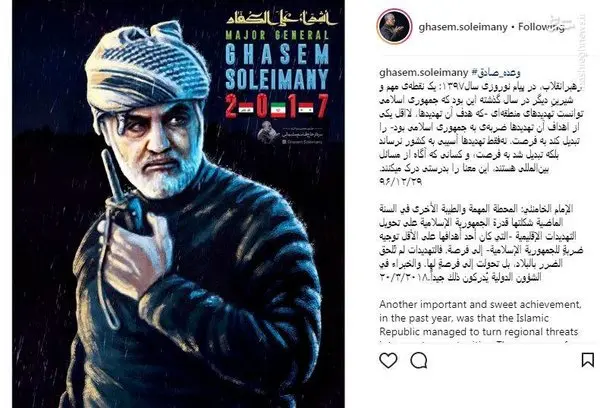Click the red 2017 year text
This screenshot has height=408, width=600.
click(276, 106)
